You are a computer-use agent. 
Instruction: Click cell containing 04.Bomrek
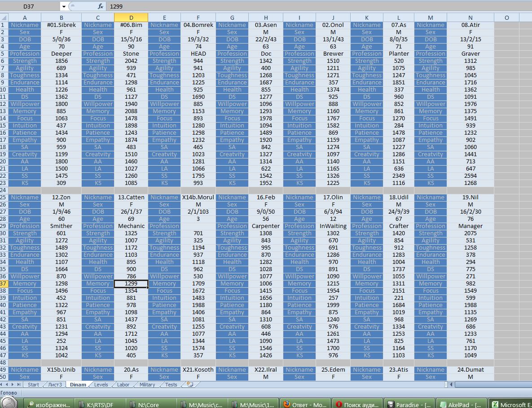point(198,25)
